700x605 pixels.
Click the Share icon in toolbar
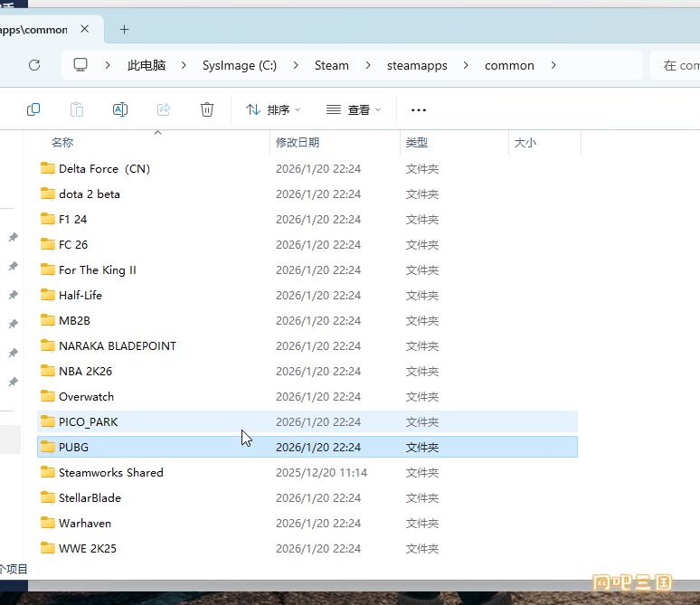click(164, 109)
